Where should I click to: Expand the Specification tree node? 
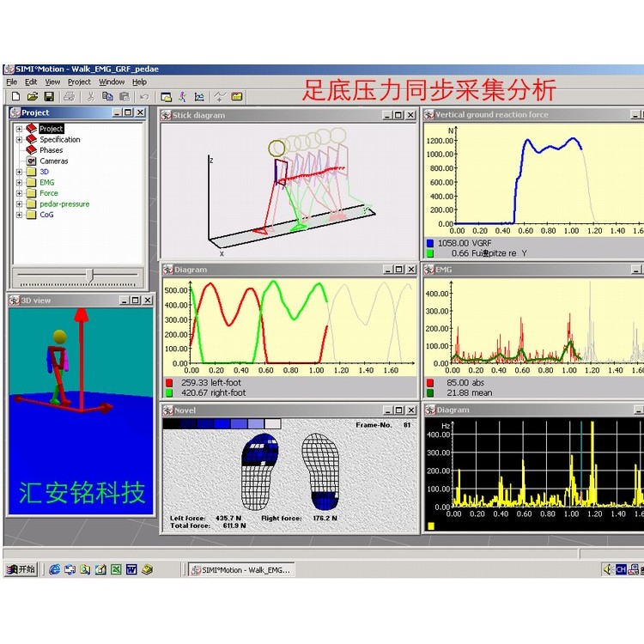tap(19, 140)
